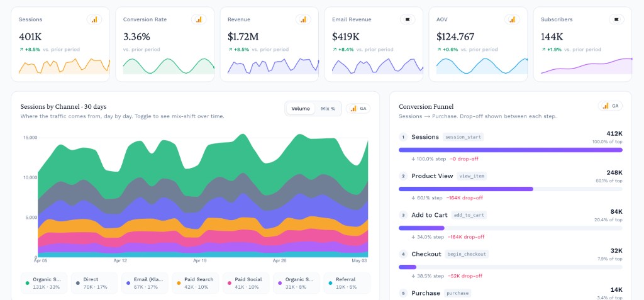
Task: Click the Klaviyo flag icon on Email Revenue card
Action: (408, 19)
